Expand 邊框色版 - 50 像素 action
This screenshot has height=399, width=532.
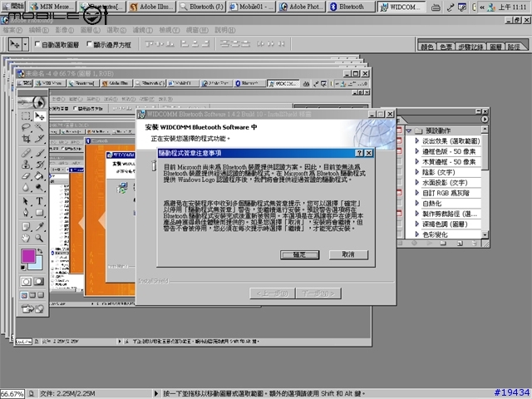417,151
